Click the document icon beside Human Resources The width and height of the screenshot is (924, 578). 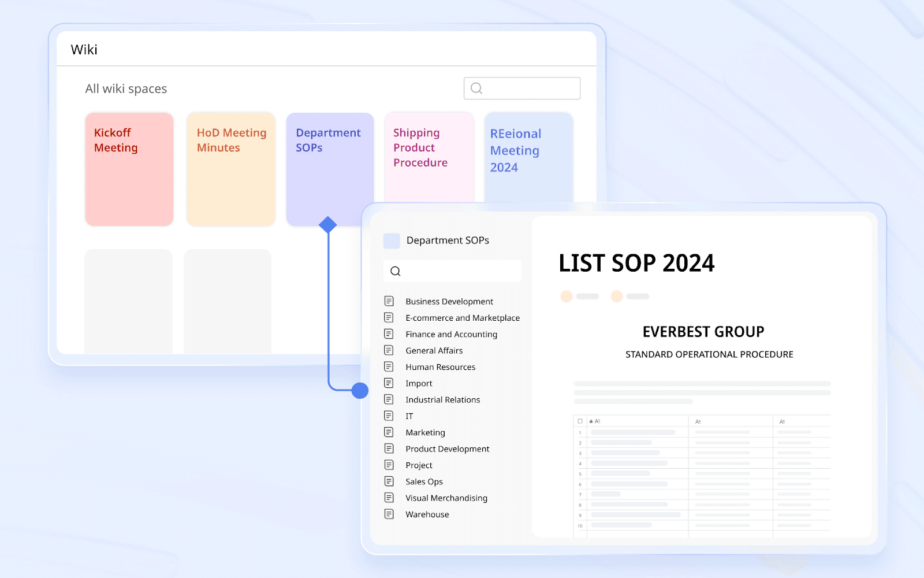coord(390,366)
